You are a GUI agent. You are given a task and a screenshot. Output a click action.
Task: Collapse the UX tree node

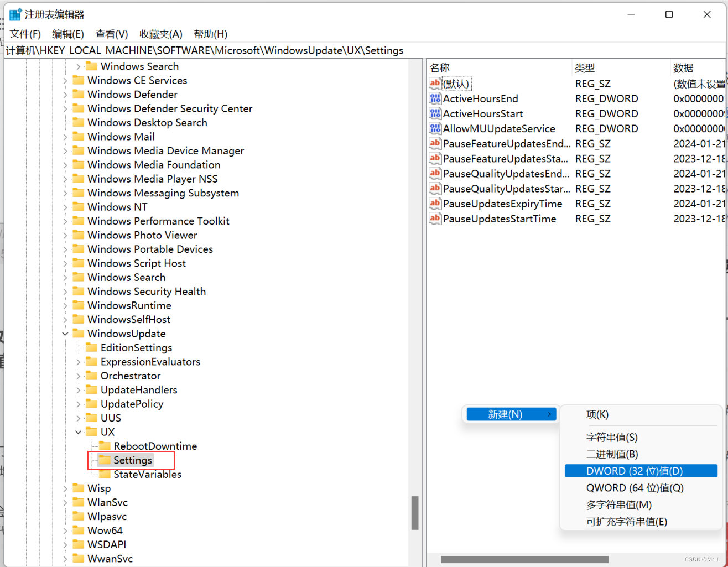79,432
